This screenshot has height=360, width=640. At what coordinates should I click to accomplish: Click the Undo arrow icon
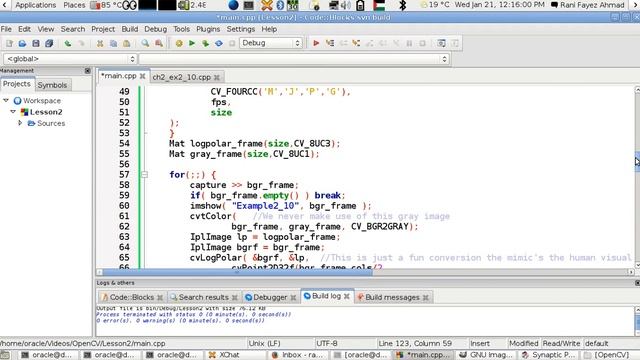pos(68,43)
